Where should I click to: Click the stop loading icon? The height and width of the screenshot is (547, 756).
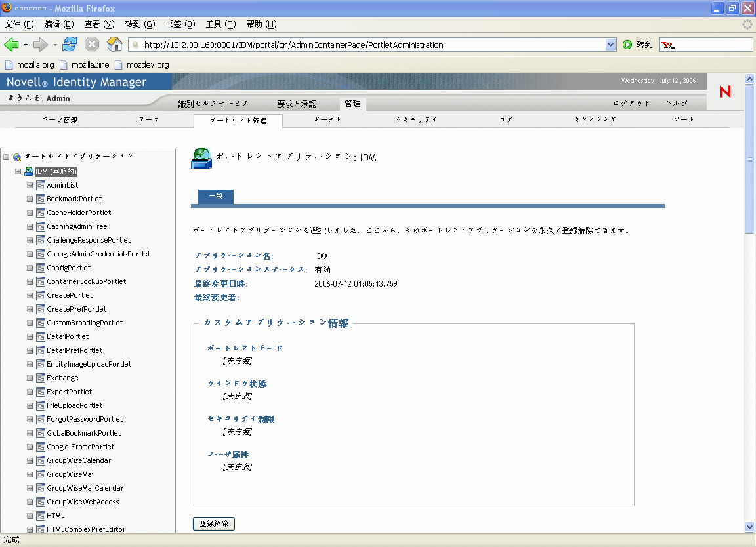pos(92,44)
